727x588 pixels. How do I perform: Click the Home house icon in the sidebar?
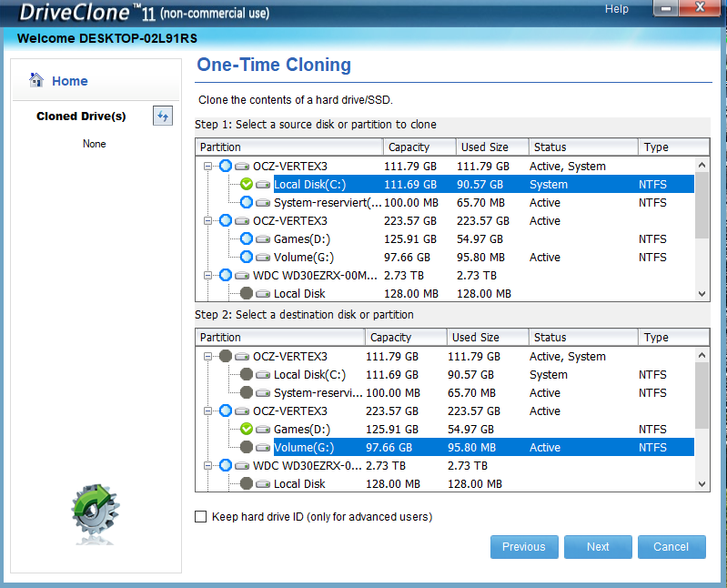pos(36,80)
